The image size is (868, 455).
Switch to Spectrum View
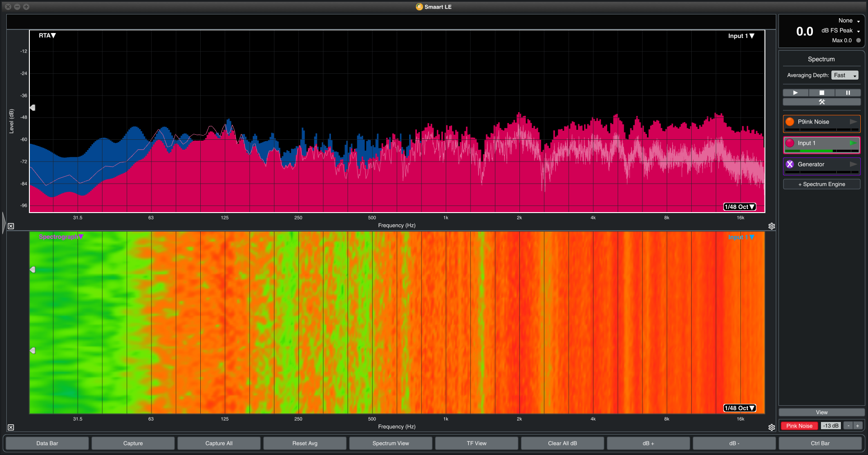click(391, 443)
